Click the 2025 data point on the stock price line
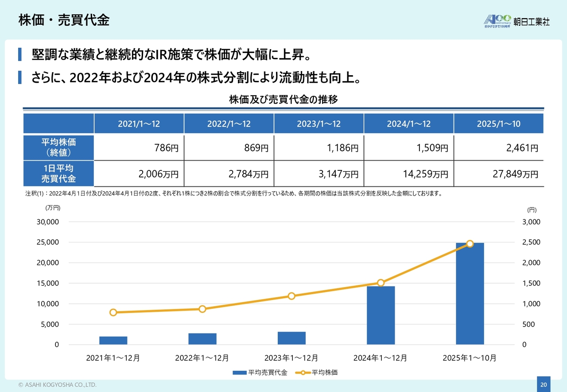Image resolution: width=567 pixels, height=392 pixels. coord(470,244)
